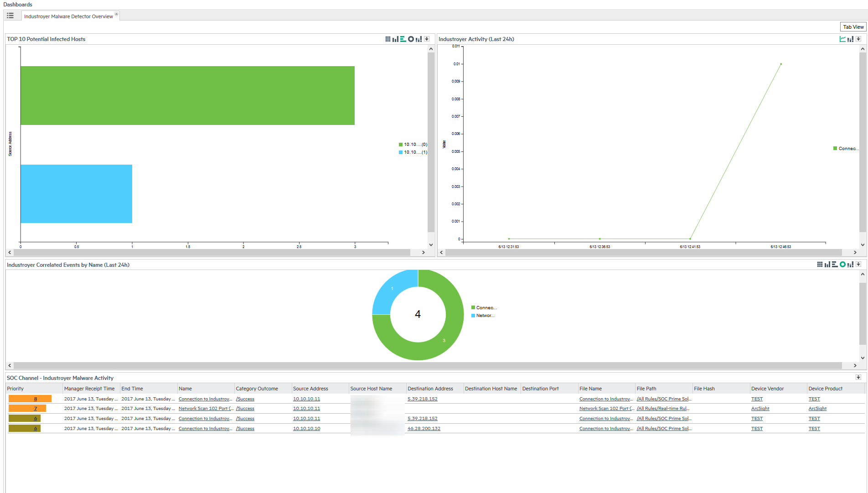Expand options dropdown of Top 10 Infected Hosts panel
The image size is (868, 493).
[x=427, y=39]
